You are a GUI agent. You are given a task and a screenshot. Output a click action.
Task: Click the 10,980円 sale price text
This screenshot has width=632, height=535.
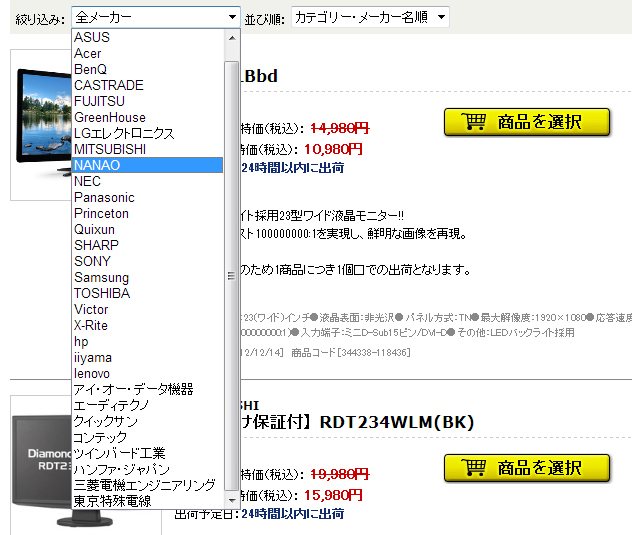pos(333,150)
